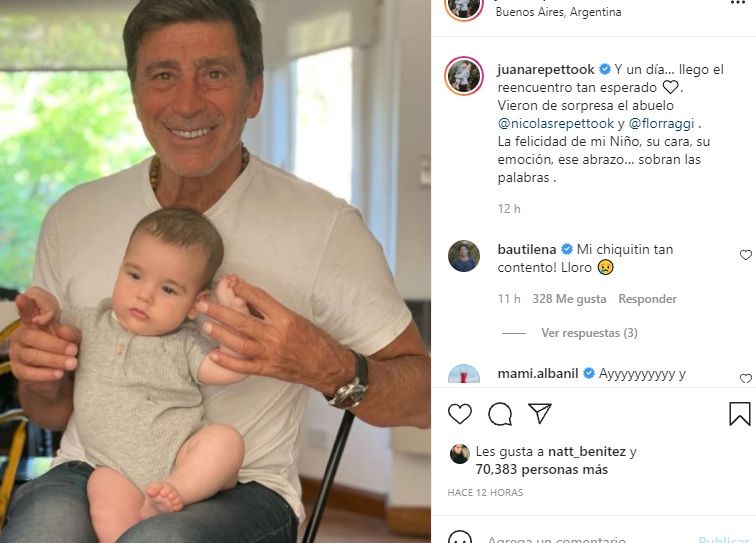Screen dimensions: 756x543
Task: Click the post photo of the man and baby
Action: 215,271
